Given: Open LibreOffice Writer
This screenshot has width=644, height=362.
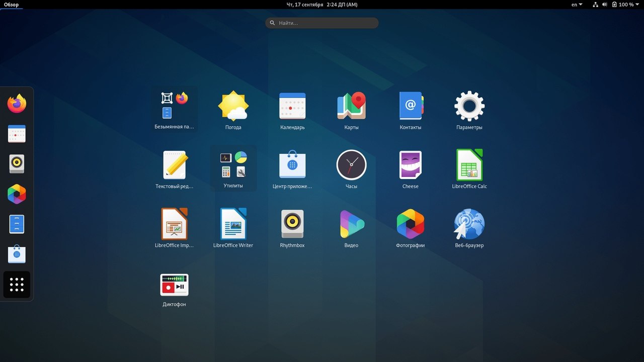Looking at the screenshot, I should 233,227.
